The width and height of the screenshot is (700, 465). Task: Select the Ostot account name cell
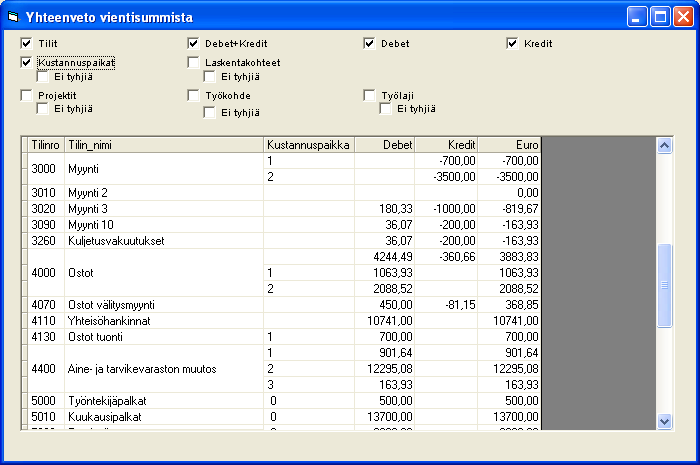(x=164, y=273)
